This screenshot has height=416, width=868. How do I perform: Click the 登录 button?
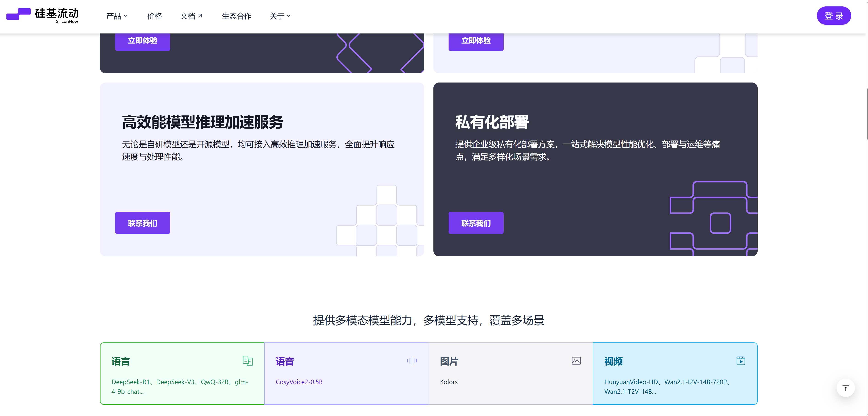834,16
